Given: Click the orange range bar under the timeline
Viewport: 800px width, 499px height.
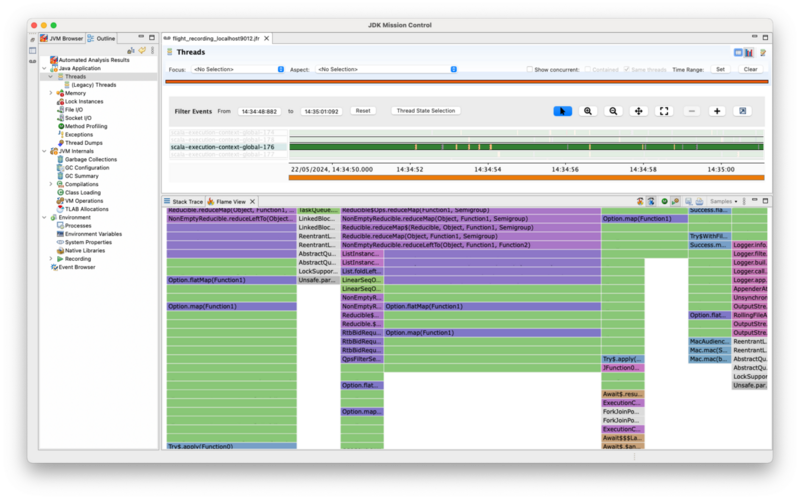Looking at the screenshot, I should (527, 178).
